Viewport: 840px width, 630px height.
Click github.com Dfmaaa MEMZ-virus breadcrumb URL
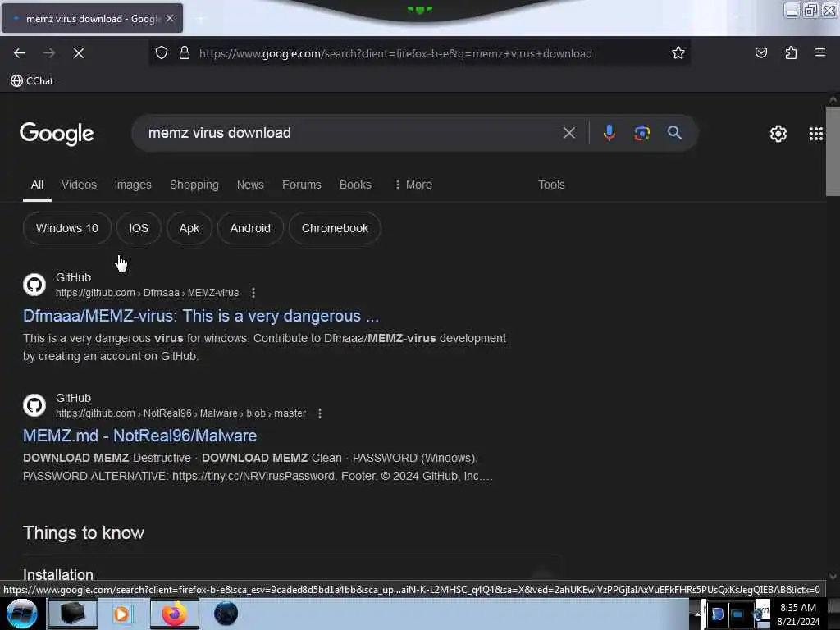click(148, 293)
